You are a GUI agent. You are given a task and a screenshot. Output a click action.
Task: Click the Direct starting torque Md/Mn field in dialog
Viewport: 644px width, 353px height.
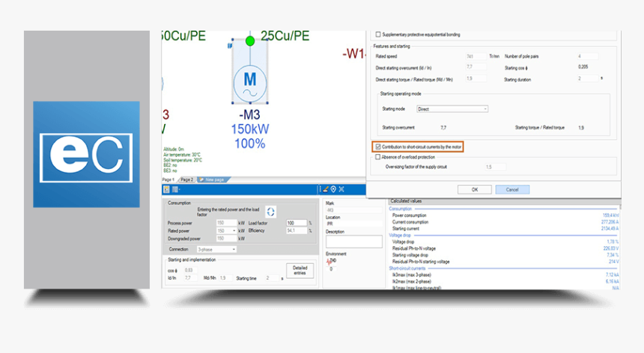point(476,79)
